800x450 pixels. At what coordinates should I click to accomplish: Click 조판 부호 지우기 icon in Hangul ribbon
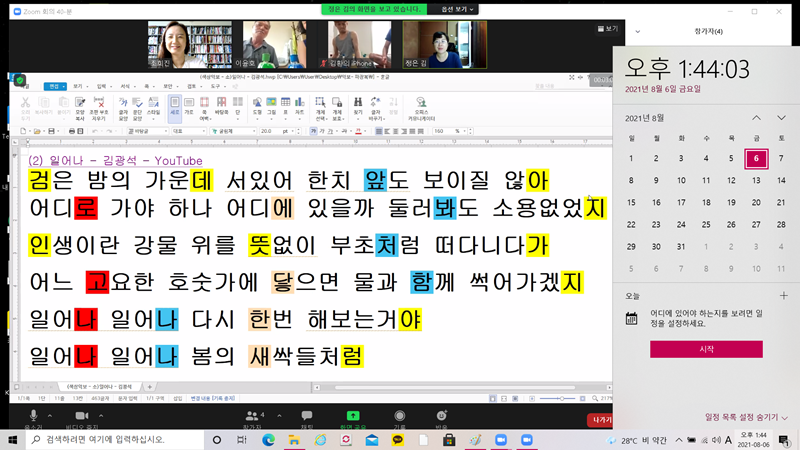[99, 108]
